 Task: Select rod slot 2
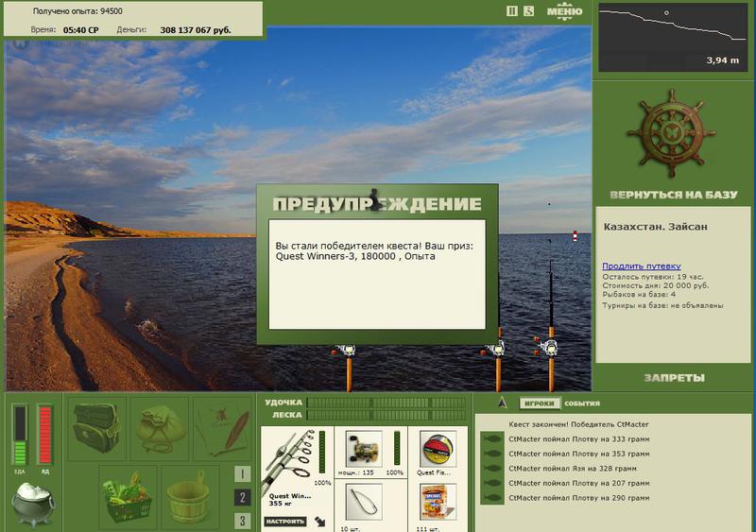[x=242, y=497]
